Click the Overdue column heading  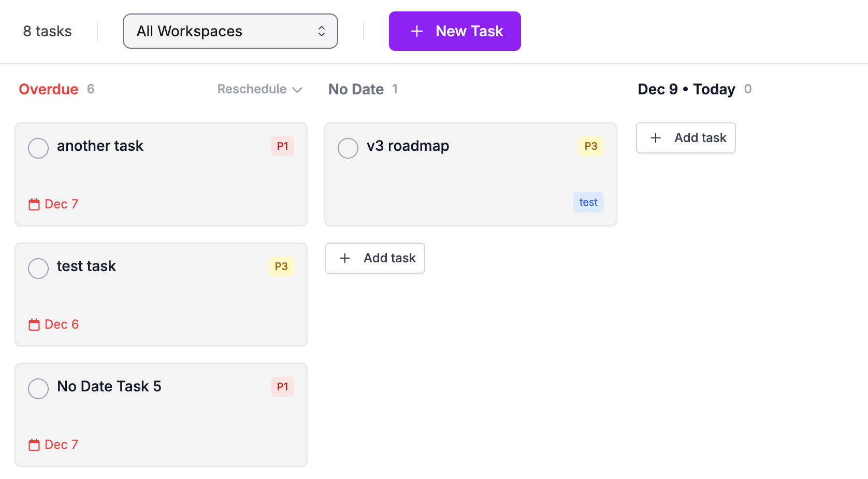tap(49, 89)
